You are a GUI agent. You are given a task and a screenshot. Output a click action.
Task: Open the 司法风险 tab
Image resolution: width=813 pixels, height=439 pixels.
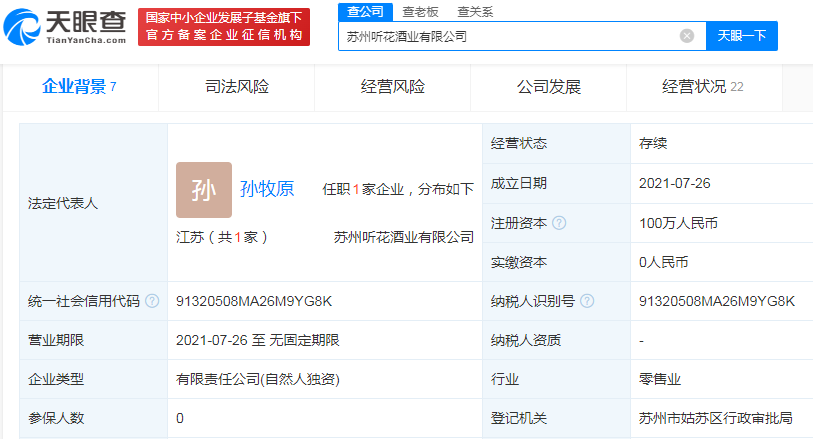(x=237, y=86)
